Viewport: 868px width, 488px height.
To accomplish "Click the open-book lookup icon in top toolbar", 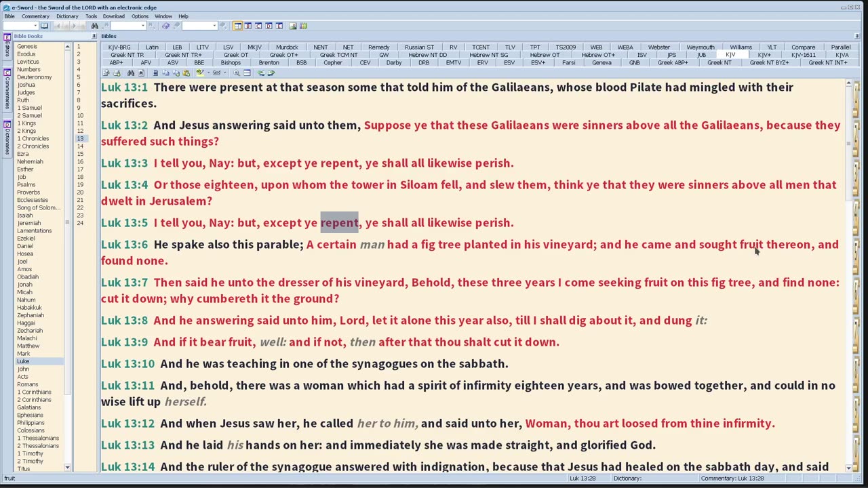I will tap(44, 26).
